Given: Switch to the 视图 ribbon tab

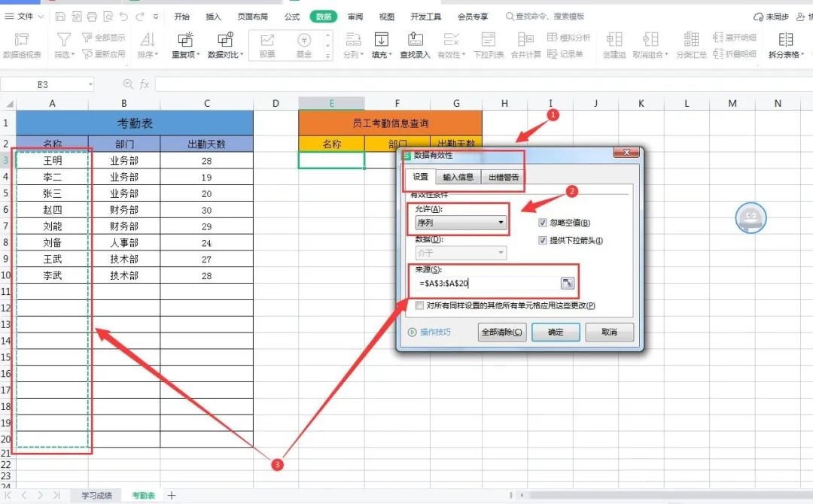Looking at the screenshot, I should [386, 17].
